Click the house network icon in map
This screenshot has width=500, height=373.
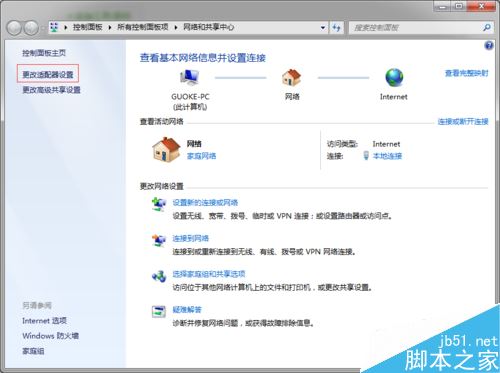(x=292, y=77)
